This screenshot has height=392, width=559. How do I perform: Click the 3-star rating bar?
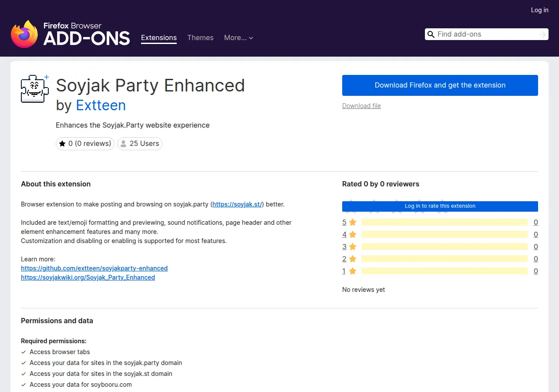pos(445,247)
